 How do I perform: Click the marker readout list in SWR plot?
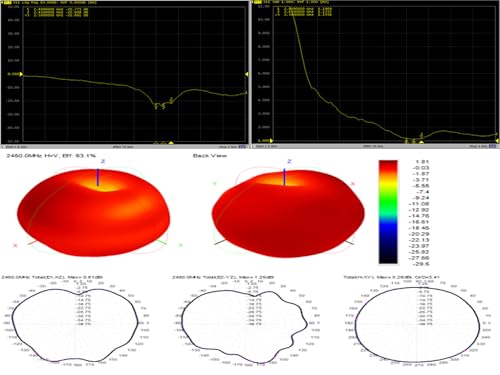pyautogui.click(x=304, y=11)
